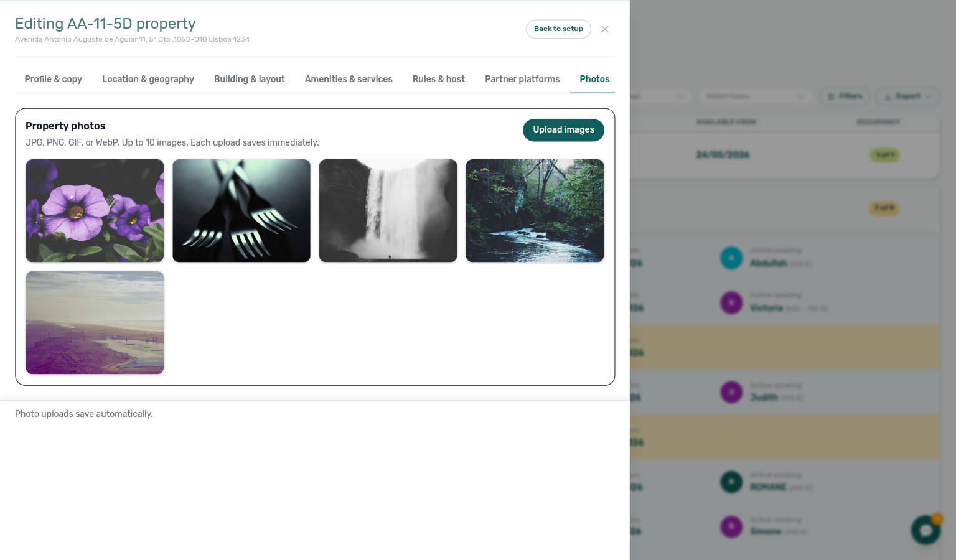Click Judith's avatar icon in the background list
Viewport: 956px width, 560px height.
click(x=731, y=392)
